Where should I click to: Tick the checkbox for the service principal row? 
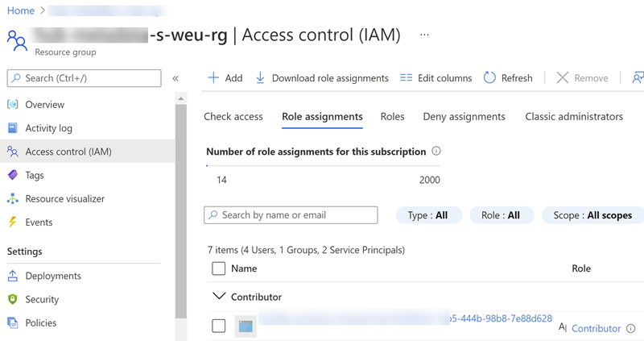[218, 326]
